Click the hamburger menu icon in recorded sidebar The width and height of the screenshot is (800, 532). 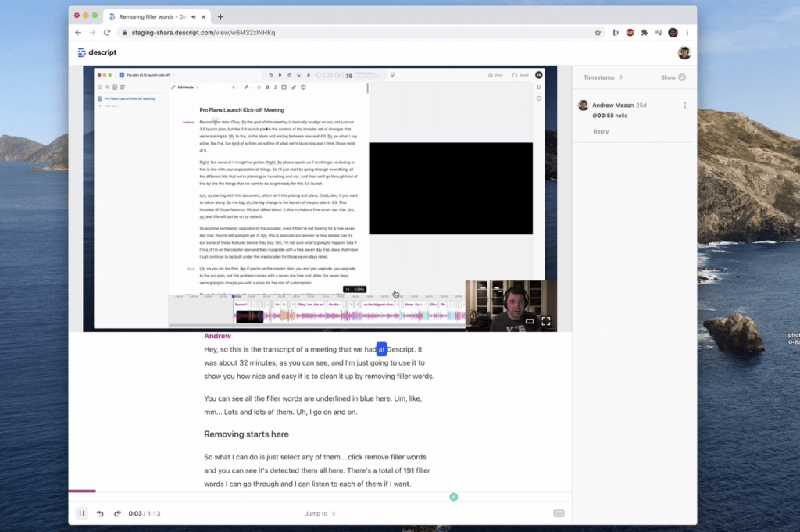100,87
